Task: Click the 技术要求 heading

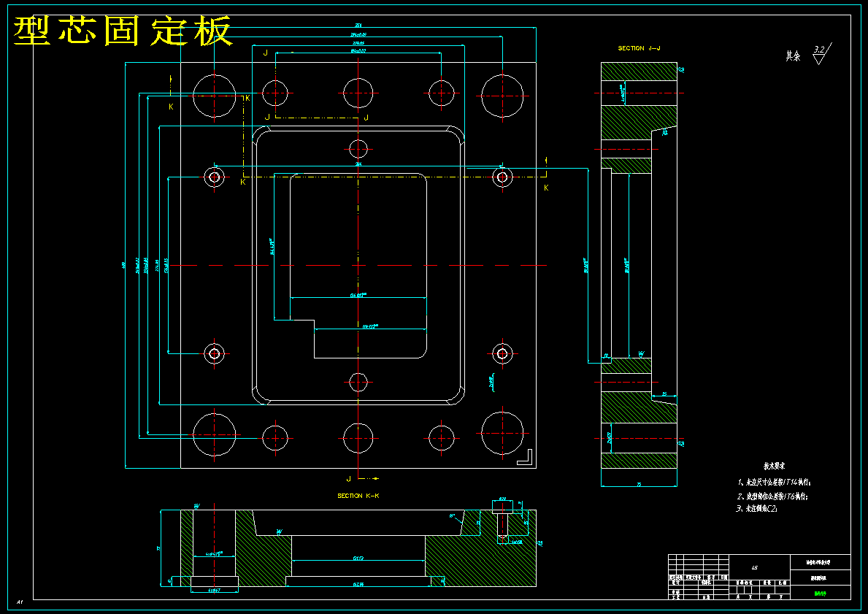Action: [775, 467]
